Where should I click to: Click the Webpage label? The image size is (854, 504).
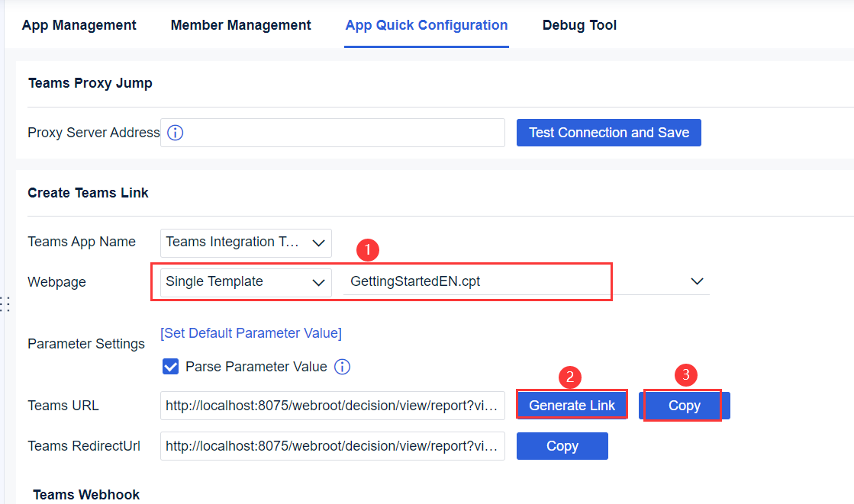click(x=56, y=282)
